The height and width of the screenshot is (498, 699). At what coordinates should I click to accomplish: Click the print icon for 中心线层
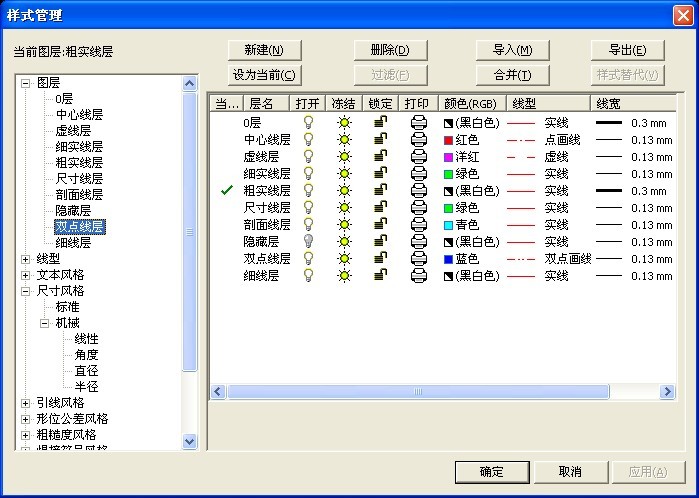click(x=419, y=140)
